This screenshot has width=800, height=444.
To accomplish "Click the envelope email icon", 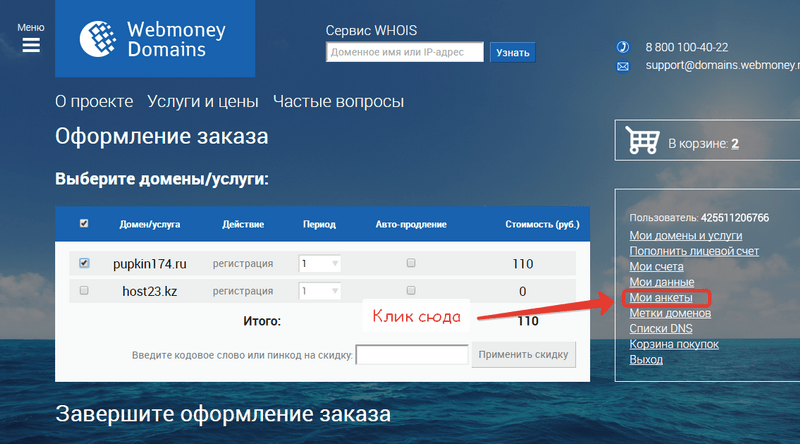I will (622, 66).
